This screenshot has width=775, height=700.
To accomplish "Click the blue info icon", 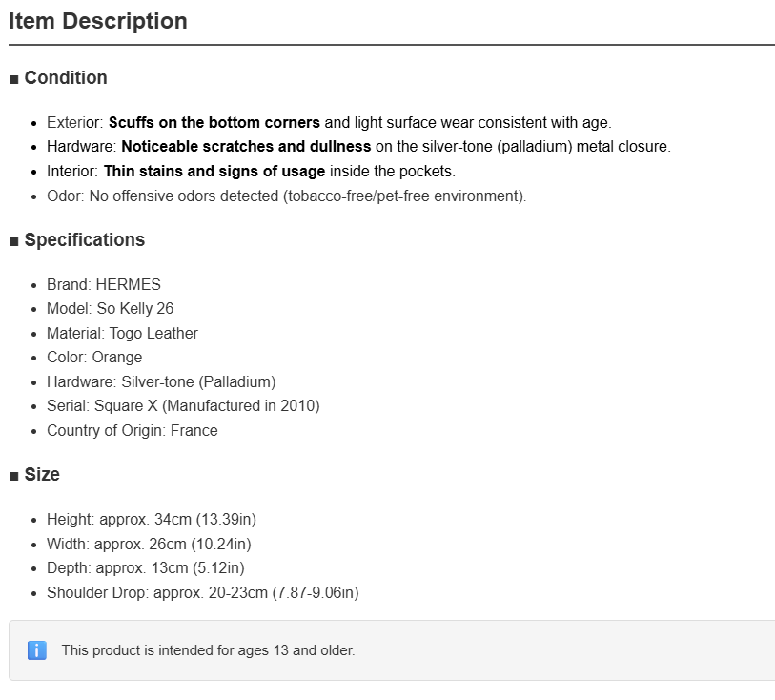I will pos(37,650).
